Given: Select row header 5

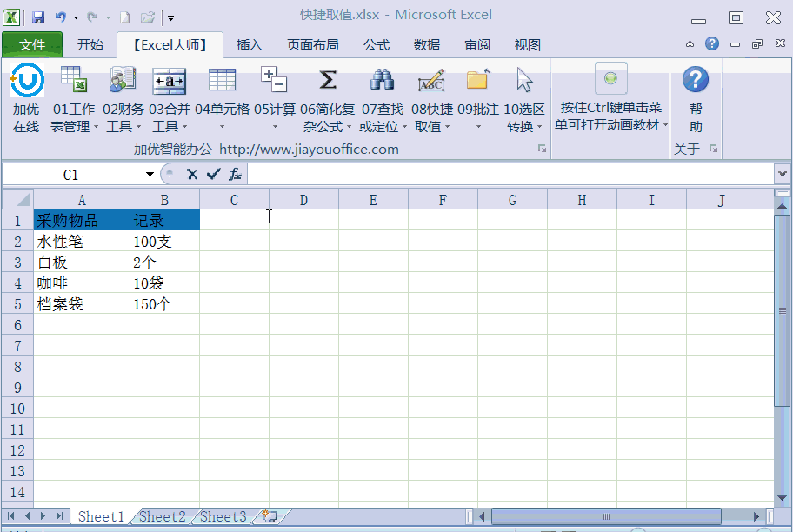Looking at the screenshot, I should (17, 304).
